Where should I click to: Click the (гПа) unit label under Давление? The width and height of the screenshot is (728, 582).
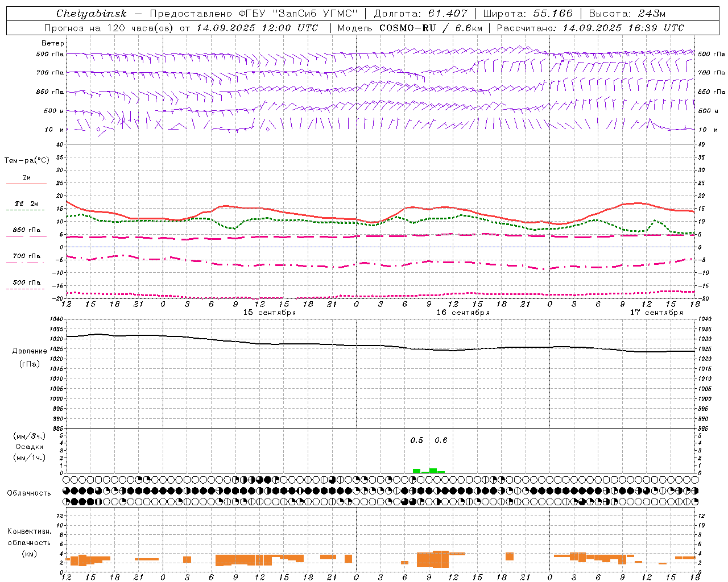click(x=28, y=364)
